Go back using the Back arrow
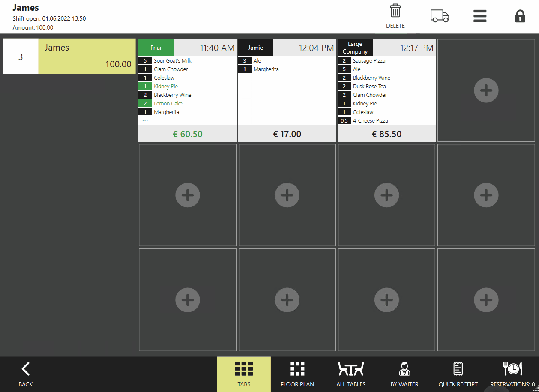This screenshot has height=392, width=539. (25, 374)
